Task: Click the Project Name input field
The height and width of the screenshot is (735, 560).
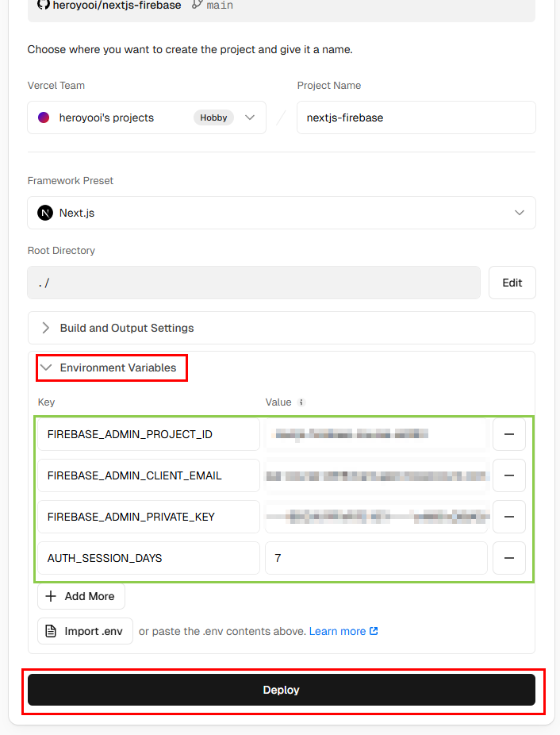Action: [x=416, y=117]
